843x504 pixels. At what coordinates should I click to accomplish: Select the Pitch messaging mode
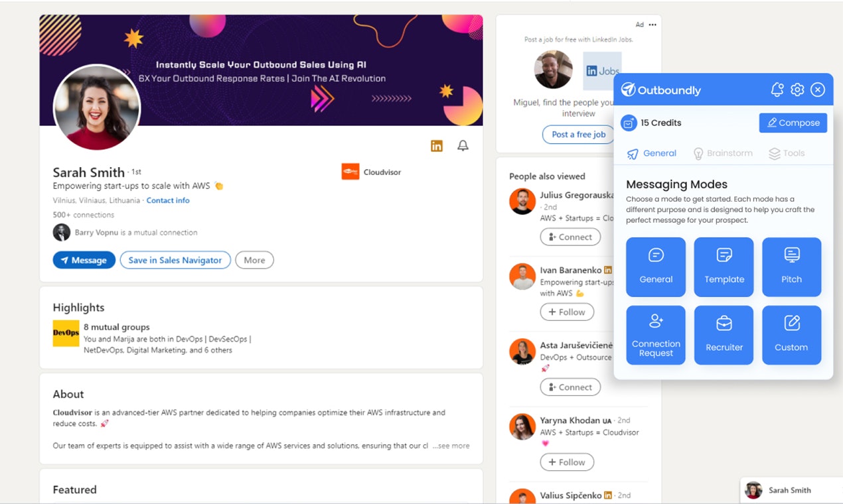[791, 267]
